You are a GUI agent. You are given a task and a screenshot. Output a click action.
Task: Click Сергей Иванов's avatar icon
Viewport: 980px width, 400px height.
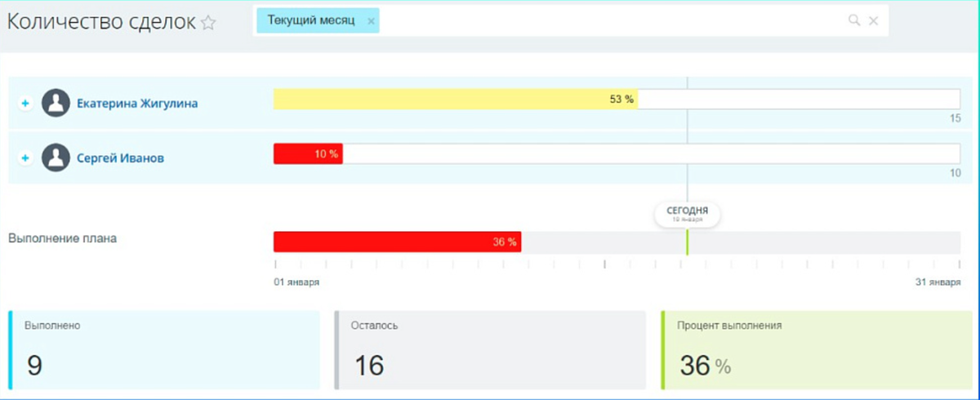56,158
